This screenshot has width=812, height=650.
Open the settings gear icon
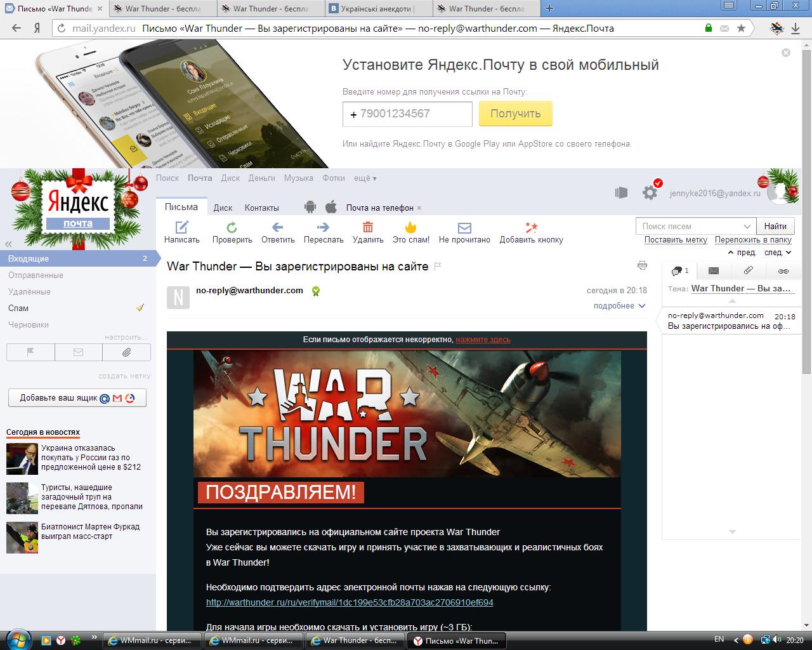(x=650, y=192)
